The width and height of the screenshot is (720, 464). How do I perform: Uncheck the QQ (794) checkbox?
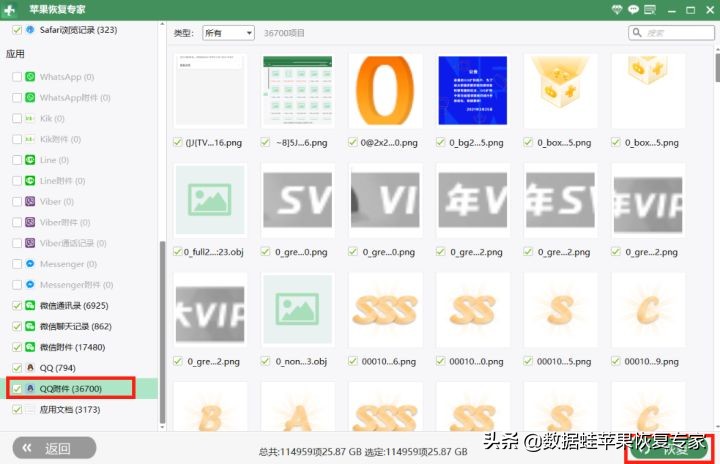coord(17,368)
